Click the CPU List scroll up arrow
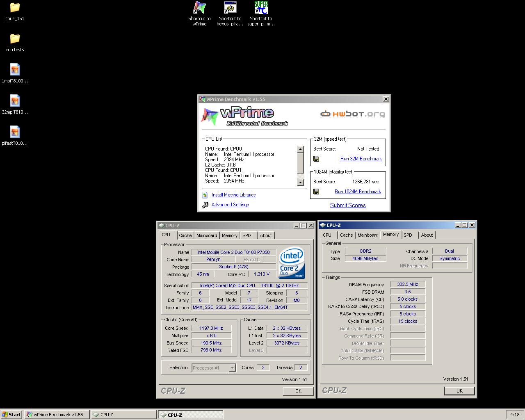525x420 pixels. tap(300, 149)
